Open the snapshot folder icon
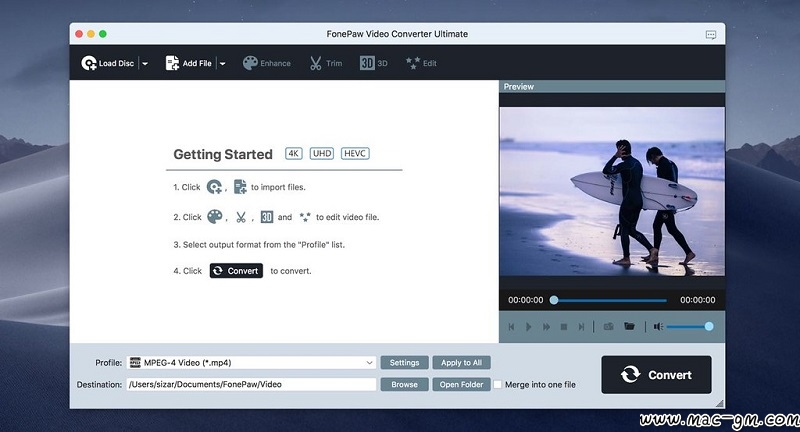Viewport: 800px width, 432px height. click(x=629, y=326)
